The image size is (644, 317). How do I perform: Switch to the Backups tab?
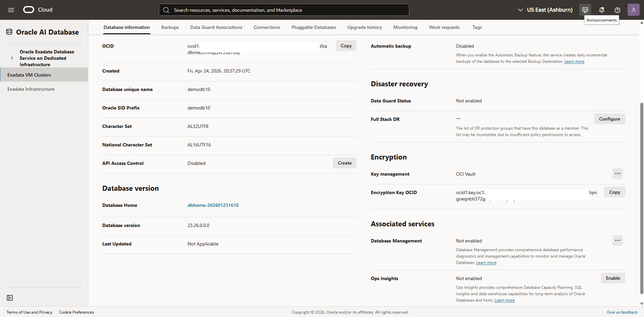[170, 27]
